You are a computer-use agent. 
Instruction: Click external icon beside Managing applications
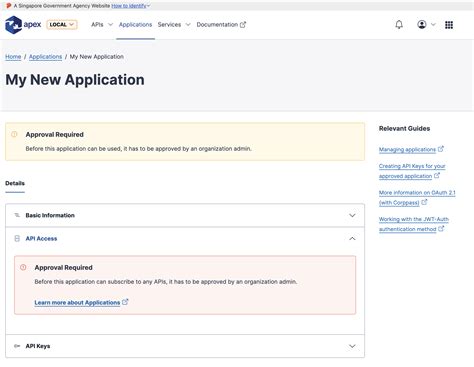pyautogui.click(x=440, y=149)
